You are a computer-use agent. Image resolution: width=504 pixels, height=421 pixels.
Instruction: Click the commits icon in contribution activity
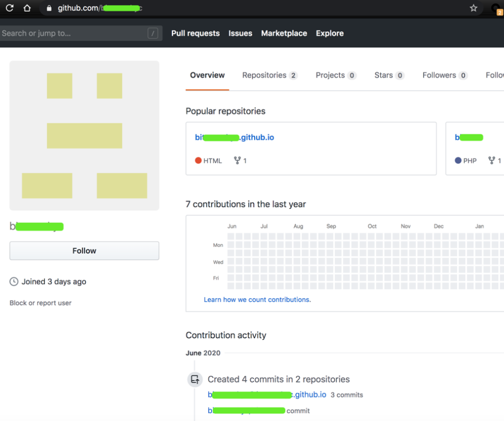click(x=195, y=380)
